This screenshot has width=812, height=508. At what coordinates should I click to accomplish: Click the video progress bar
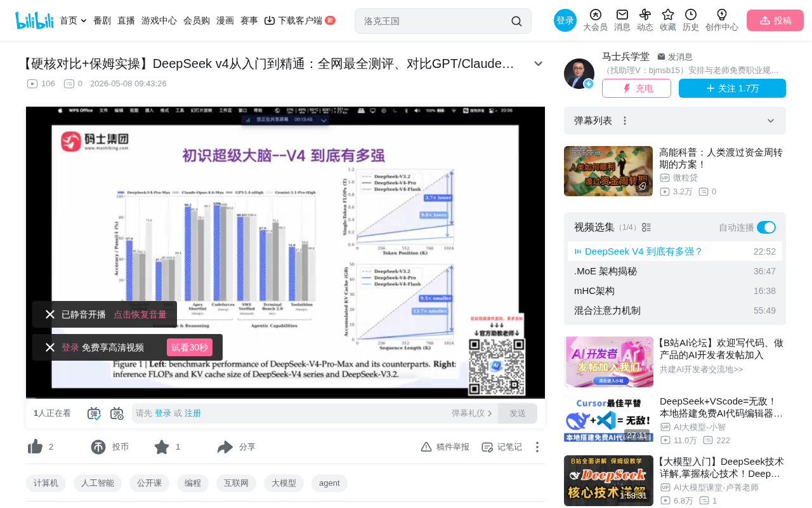(x=285, y=398)
